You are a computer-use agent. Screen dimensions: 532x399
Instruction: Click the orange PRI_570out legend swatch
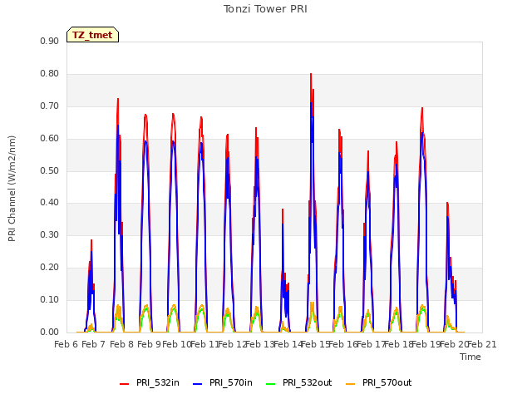coord(351,383)
